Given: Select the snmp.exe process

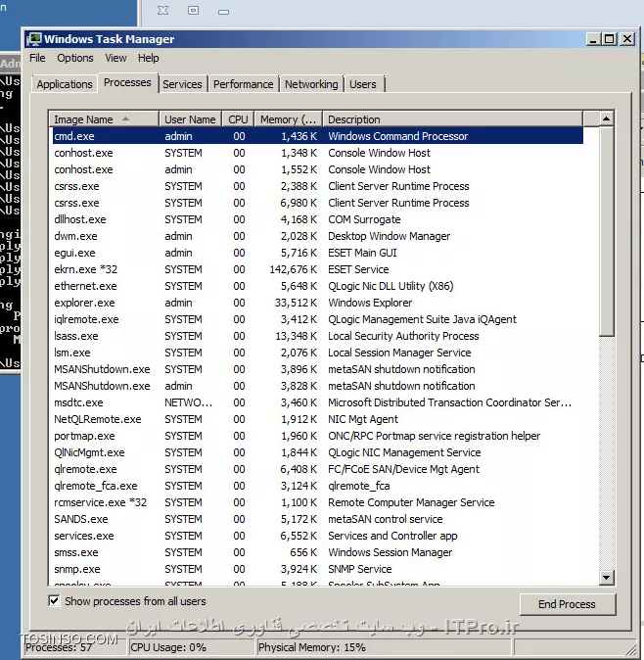Looking at the screenshot, I should pyautogui.click(x=318, y=569).
